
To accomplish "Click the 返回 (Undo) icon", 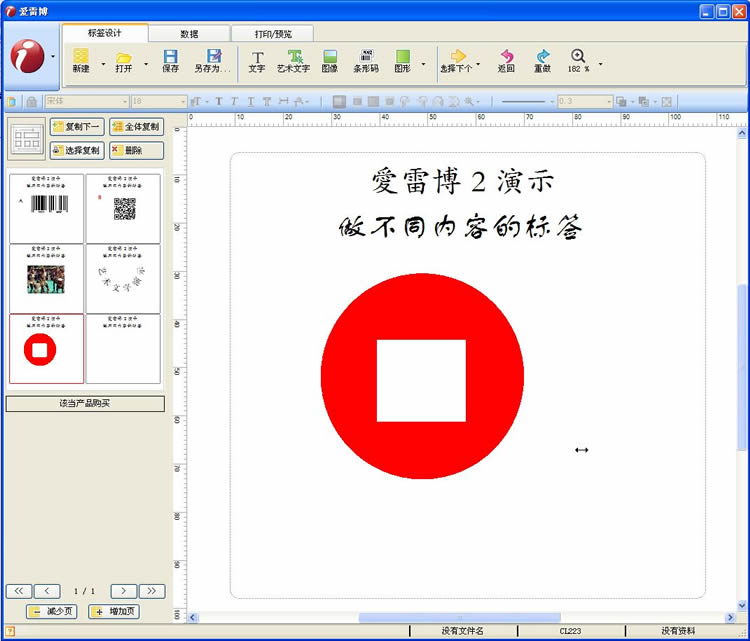I will tap(506, 61).
